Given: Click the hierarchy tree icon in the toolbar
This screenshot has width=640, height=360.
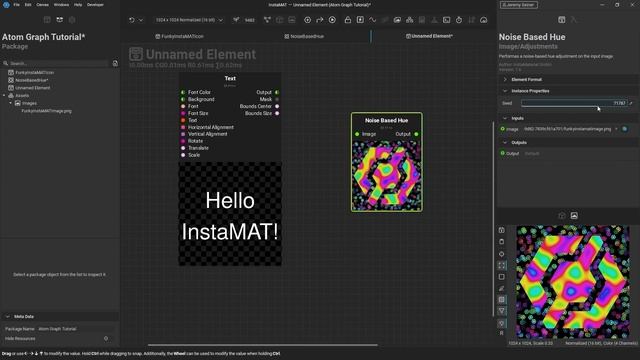Looking at the screenshot, I should (x=409, y=20).
